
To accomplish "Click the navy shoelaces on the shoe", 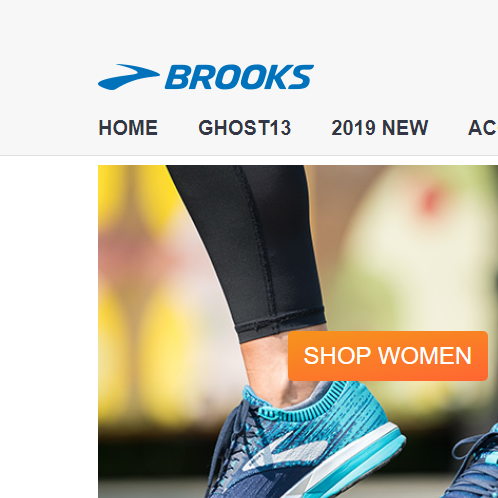I will click(x=230, y=433).
